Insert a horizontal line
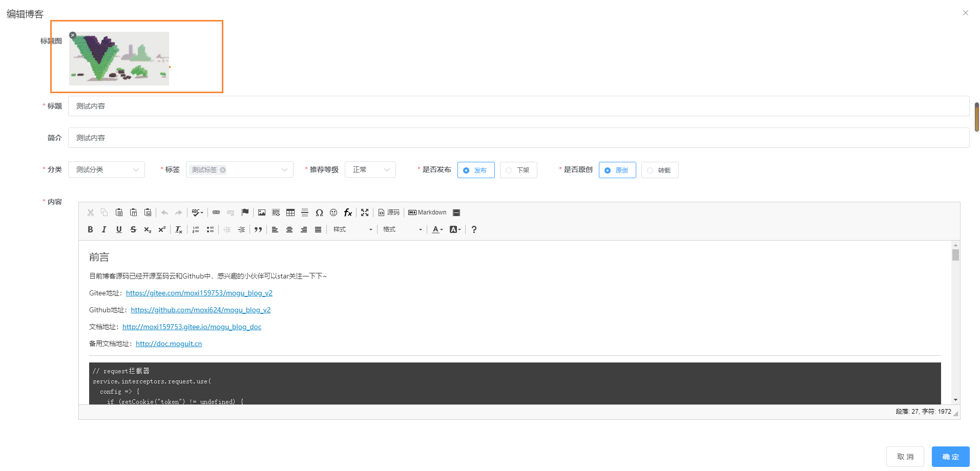The width and height of the screenshot is (980, 471). 305,212
